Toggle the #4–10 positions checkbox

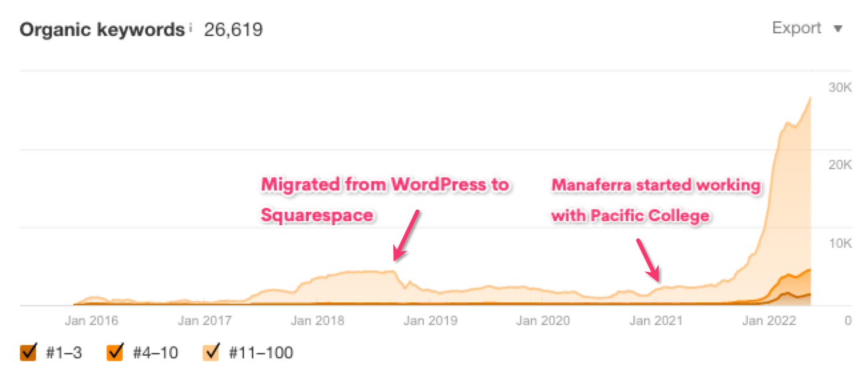click(x=115, y=352)
